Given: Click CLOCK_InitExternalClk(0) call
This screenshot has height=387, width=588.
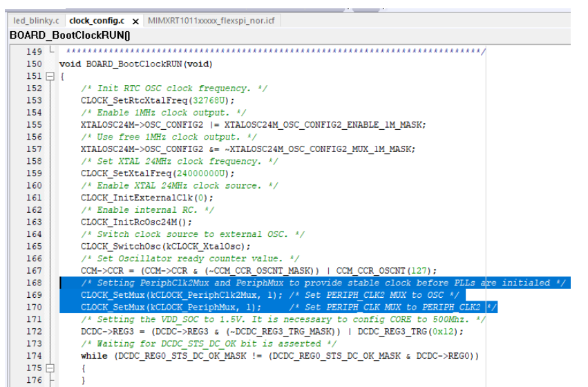Looking at the screenshot, I should click(x=147, y=198).
